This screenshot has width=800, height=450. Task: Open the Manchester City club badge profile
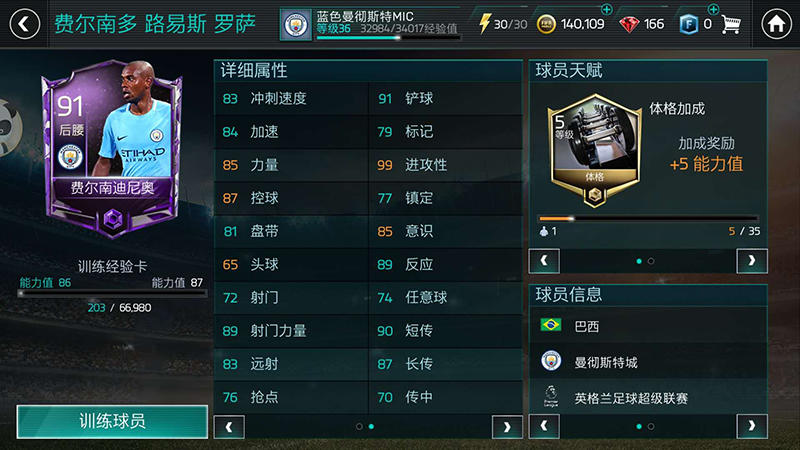coord(296,24)
